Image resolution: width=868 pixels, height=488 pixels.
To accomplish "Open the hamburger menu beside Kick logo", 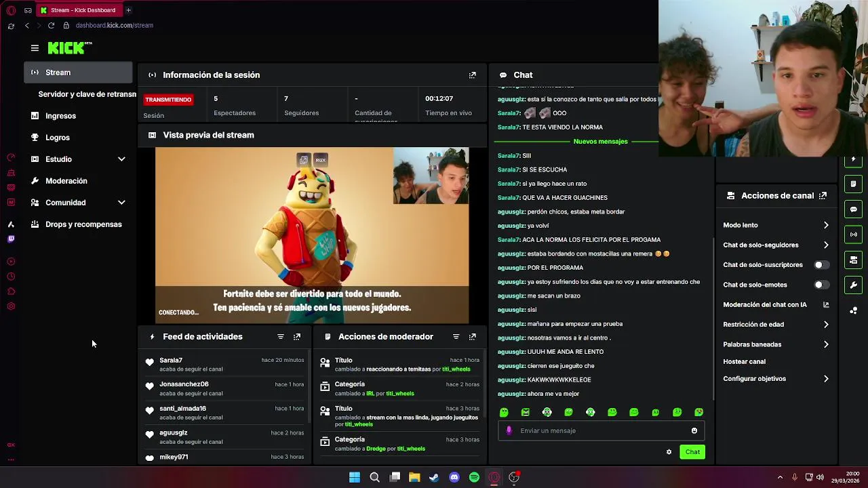I will pos(35,48).
